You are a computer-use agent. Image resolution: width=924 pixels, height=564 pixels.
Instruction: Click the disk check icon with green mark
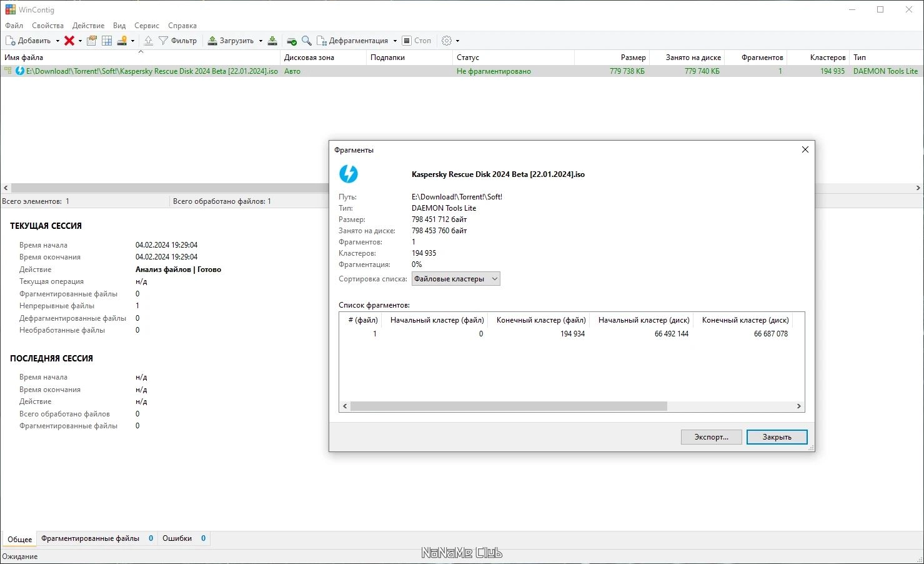[292, 41]
